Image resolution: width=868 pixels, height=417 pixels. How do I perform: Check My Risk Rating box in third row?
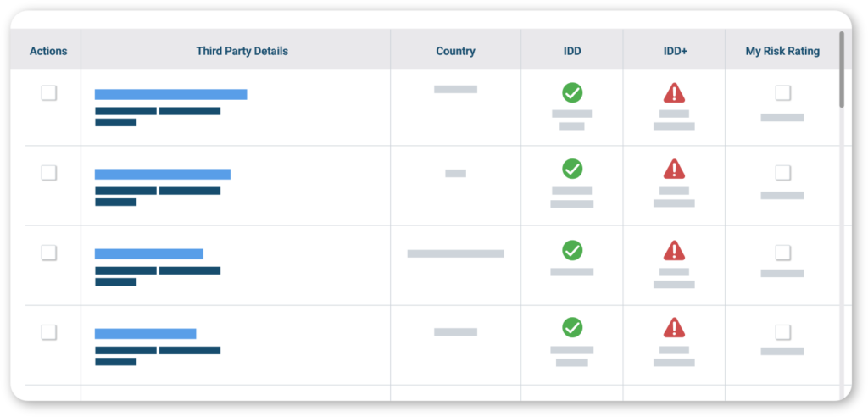pyautogui.click(x=782, y=253)
